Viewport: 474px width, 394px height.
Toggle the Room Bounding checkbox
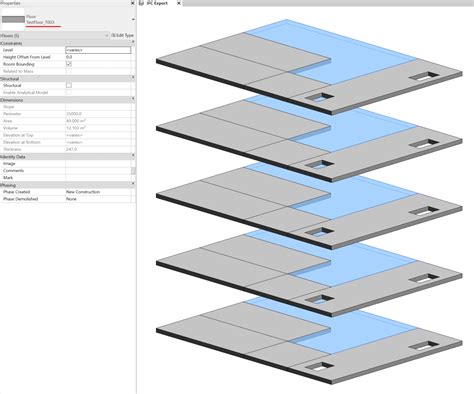pos(69,64)
